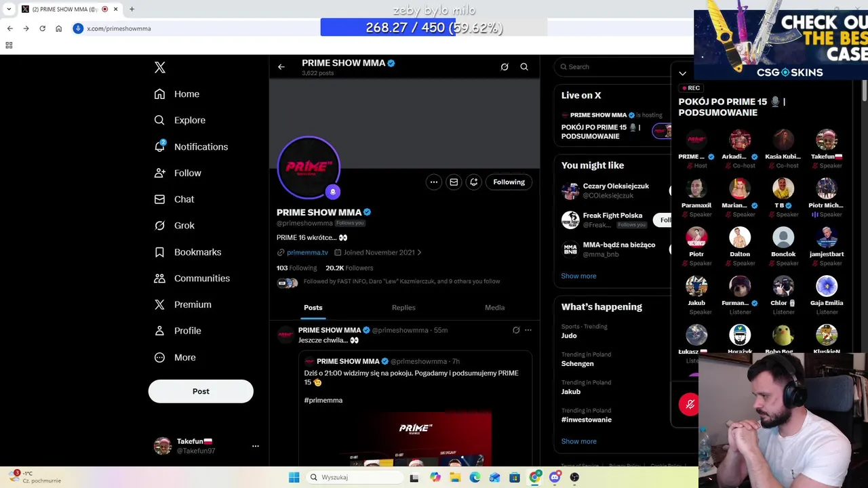Screen dimensions: 868x488
Task: Open Grok from the sidebar
Action: pyautogui.click(x=174, y=225)
